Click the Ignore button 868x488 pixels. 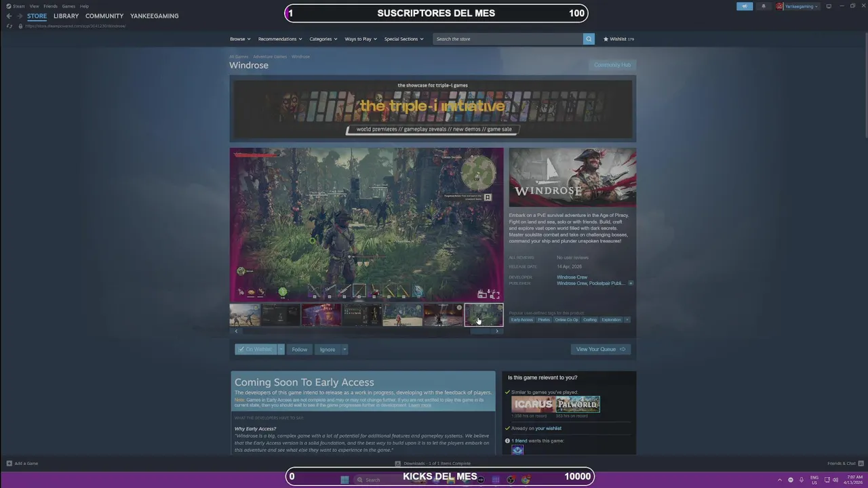click(x=328, y=349)
